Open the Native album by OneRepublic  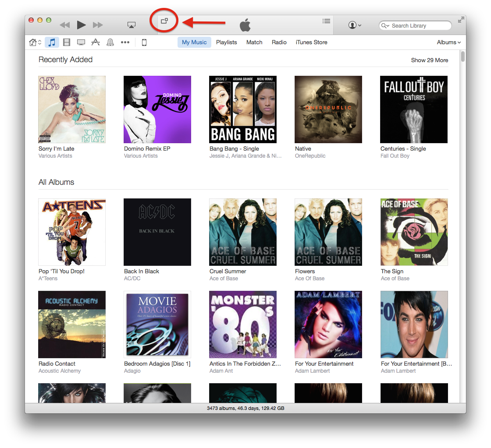(x=328, y=109)
